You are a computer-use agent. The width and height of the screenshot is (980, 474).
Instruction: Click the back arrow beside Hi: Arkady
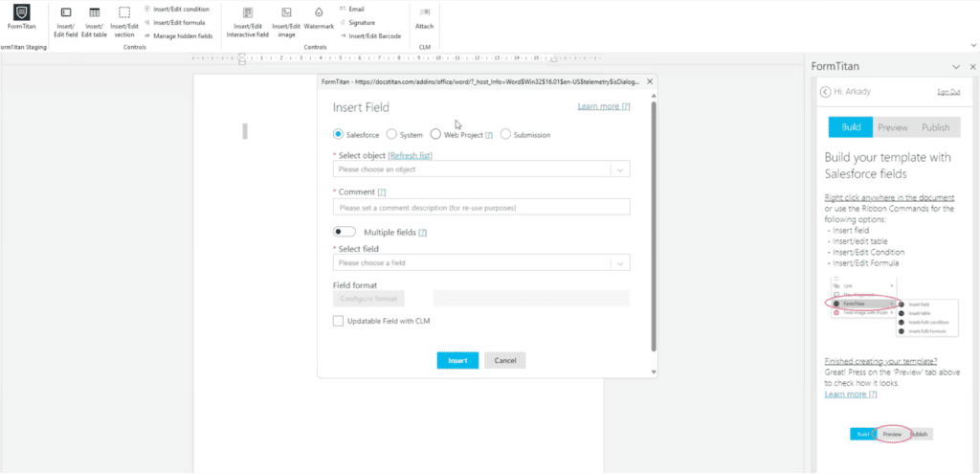pyautogui.click(x=825, y=91)
